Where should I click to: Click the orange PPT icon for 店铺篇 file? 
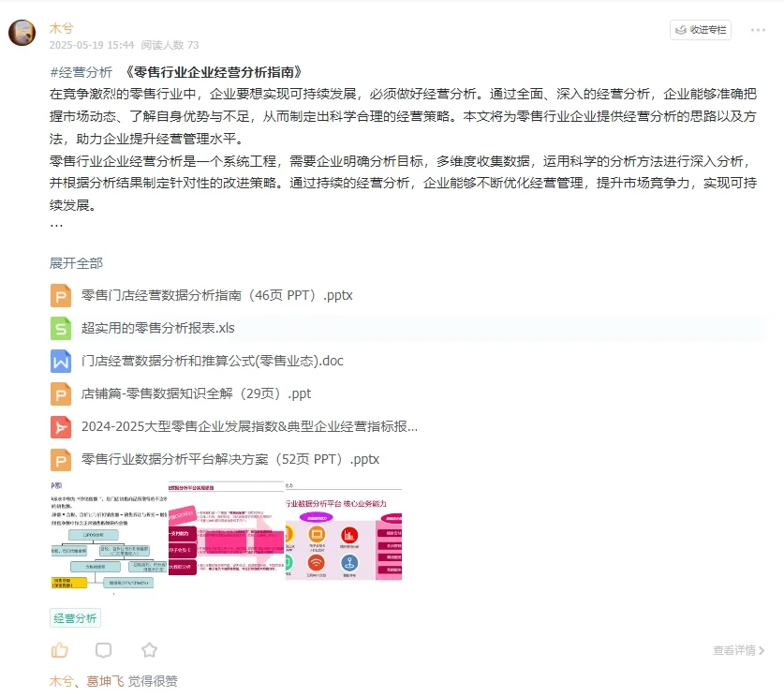(x=61, y=394)
